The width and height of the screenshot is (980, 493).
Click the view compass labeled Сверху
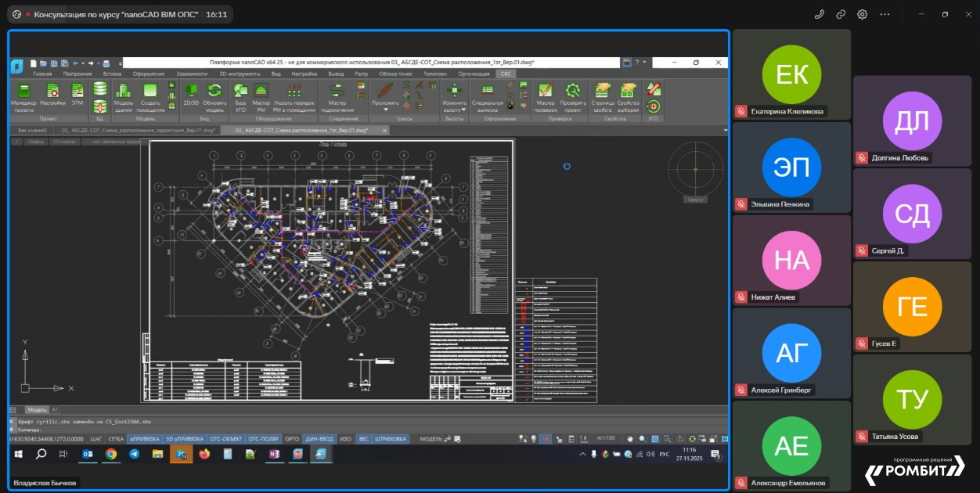(x=694, y=168)
